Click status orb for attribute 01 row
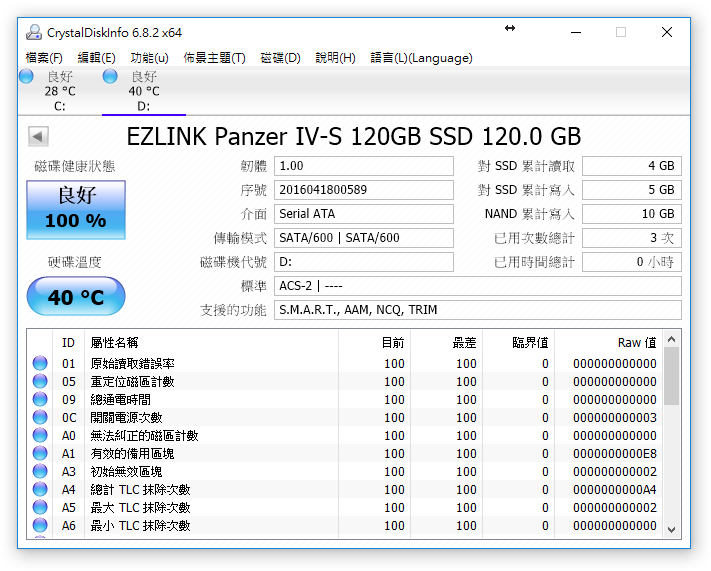The image size is (711, 571). (40, 363)
